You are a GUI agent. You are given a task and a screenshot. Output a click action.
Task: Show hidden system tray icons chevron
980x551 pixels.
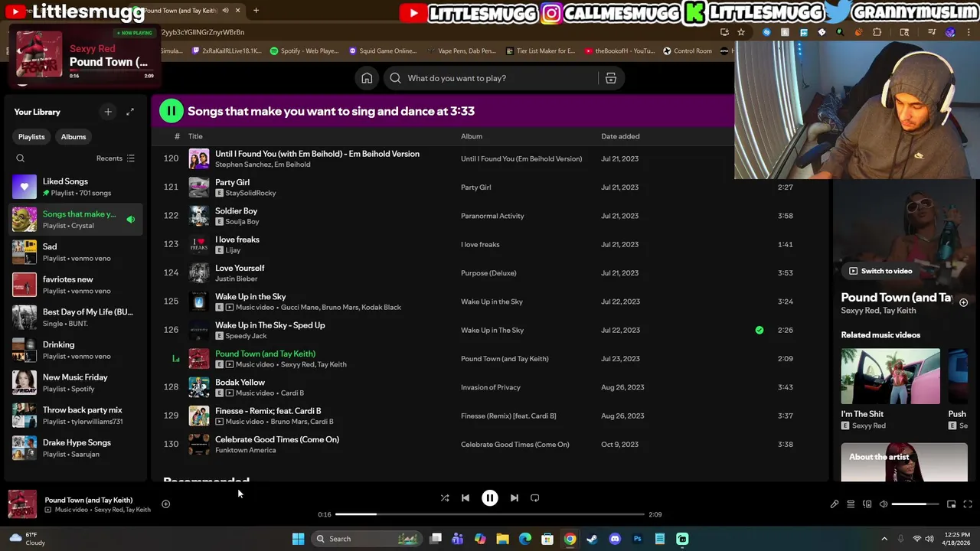point(884,539)
